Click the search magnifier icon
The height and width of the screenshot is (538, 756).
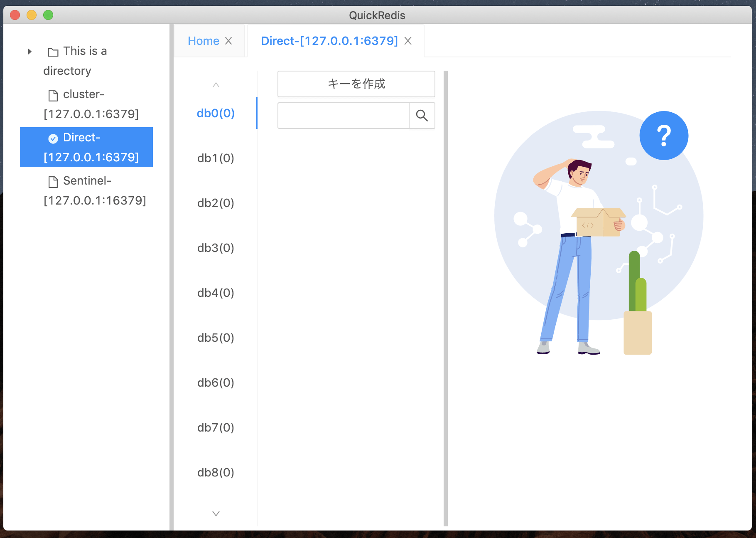click(422, 116)
